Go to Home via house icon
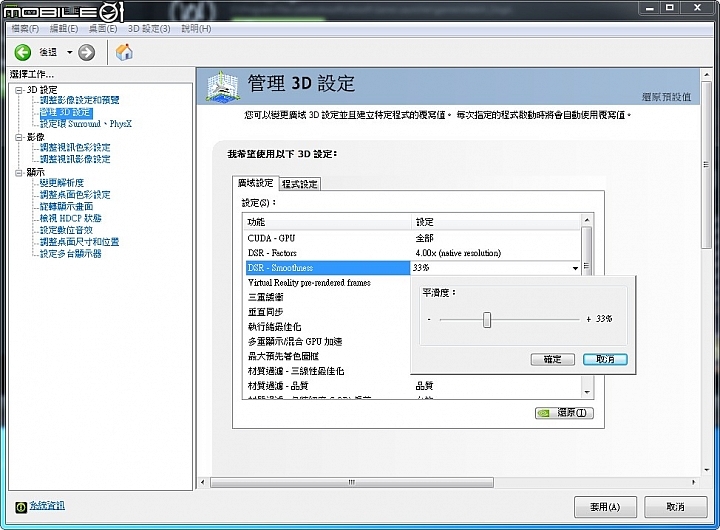Screen dimensions: 720x530 [124, 52]
